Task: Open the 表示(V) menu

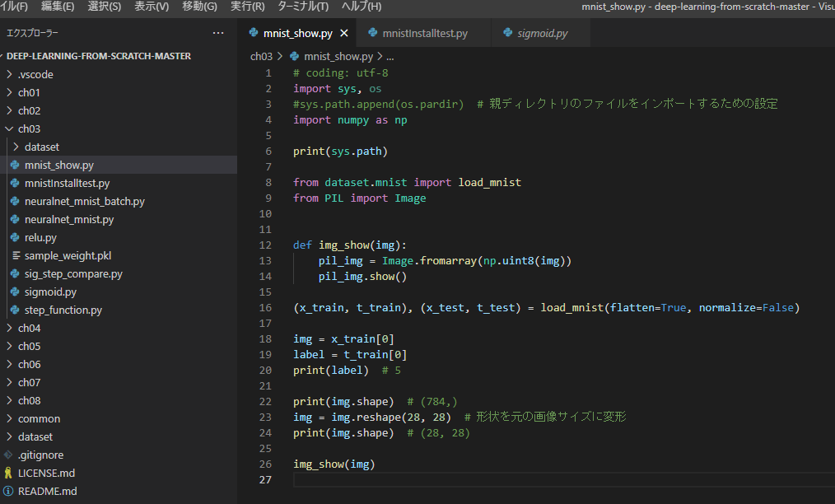Action: [x=152, y=7]
